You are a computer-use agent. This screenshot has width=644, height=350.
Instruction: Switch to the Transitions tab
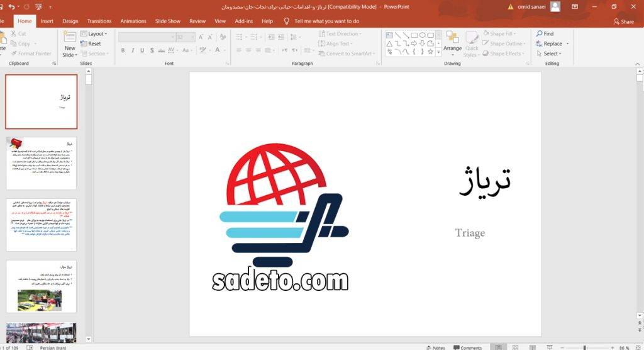(99, 21)
